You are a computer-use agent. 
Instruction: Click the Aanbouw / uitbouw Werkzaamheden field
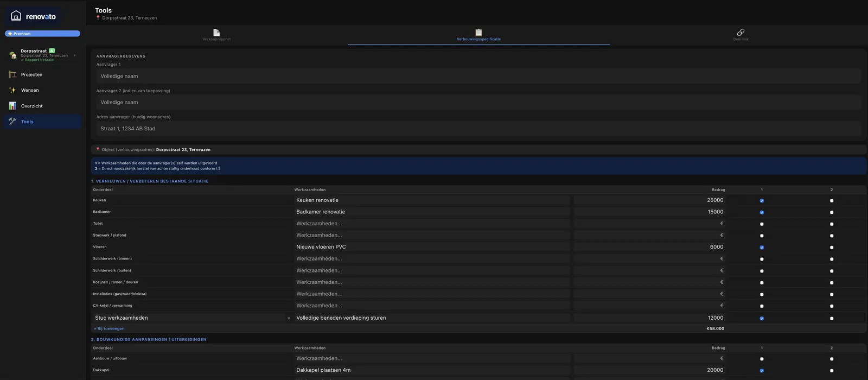[x=432, y=358]
